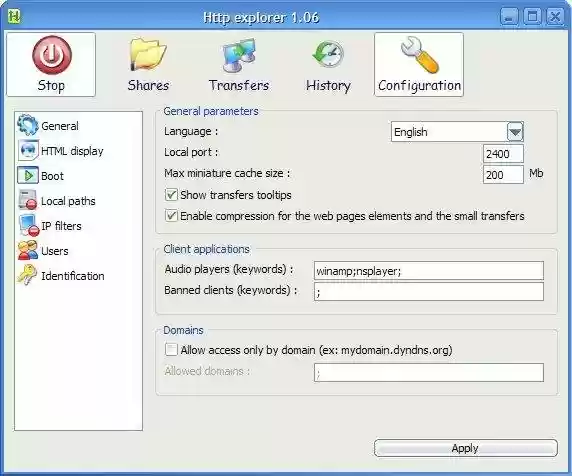This screenshot has height=476, width=572.
Task: Open the Language dropdown arrow
Action: point(515,132)
